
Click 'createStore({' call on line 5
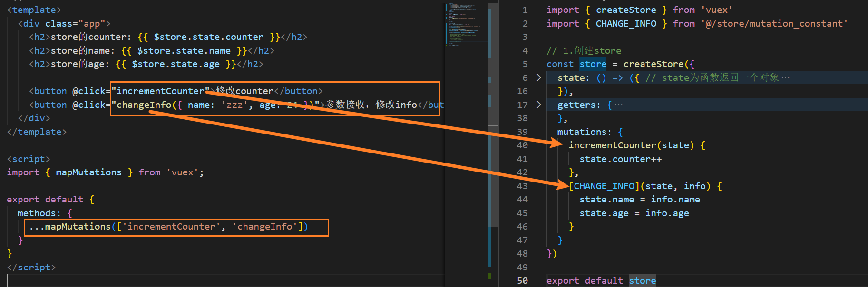[x=659, y=64]
